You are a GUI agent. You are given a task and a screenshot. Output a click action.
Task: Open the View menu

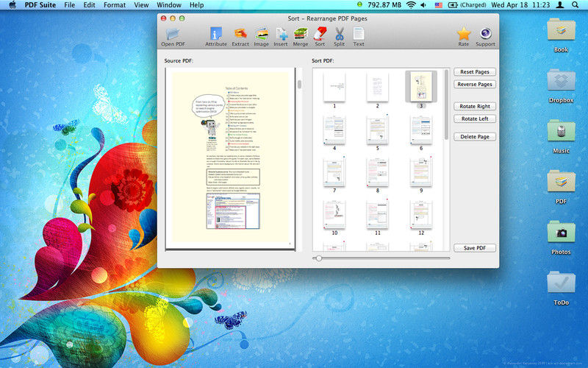coord(141,5)
